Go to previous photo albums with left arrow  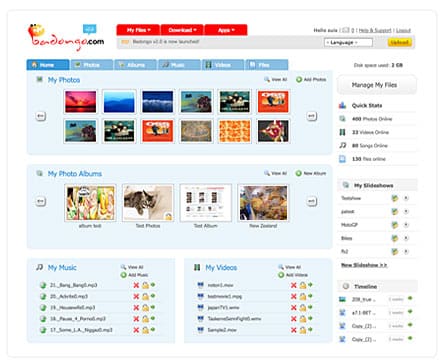41,201
